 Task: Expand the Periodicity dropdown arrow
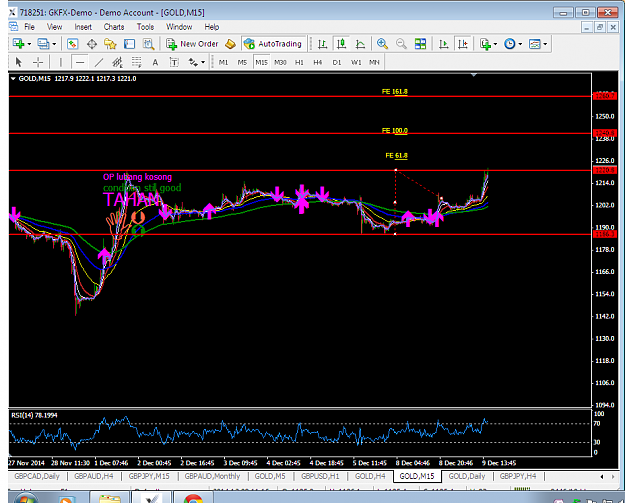tap(520, 44)
